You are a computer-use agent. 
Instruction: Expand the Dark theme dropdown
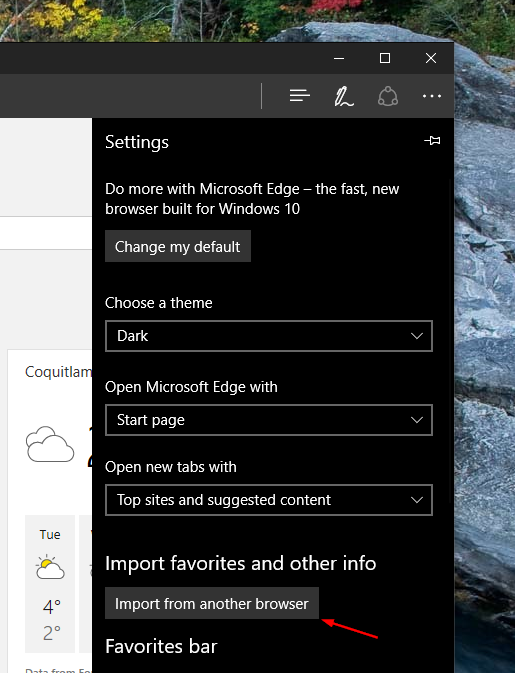[x=269, y=336]
